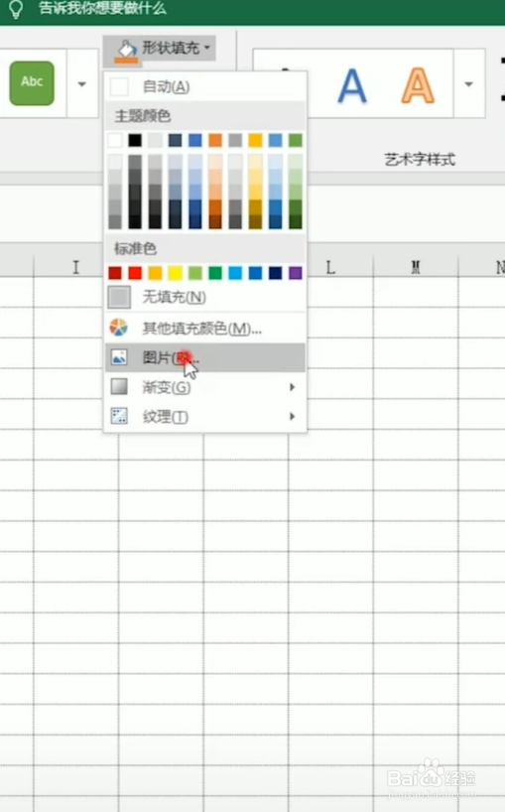Pick the dark red standard color
The height and width of the screenshot is (812, 505).
click(x=115, y=273)
